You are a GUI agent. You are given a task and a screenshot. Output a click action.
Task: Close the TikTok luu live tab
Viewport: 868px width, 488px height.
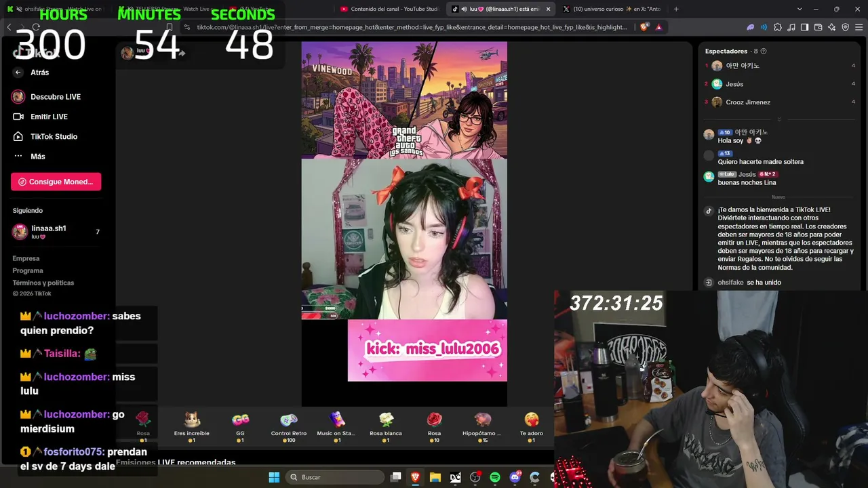click(x=548, y=9)
